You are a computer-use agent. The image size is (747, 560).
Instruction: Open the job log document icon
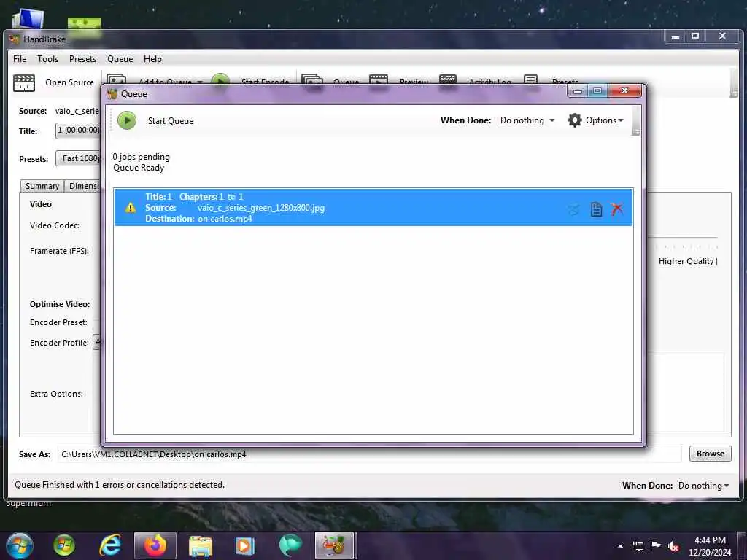(596, 209)
